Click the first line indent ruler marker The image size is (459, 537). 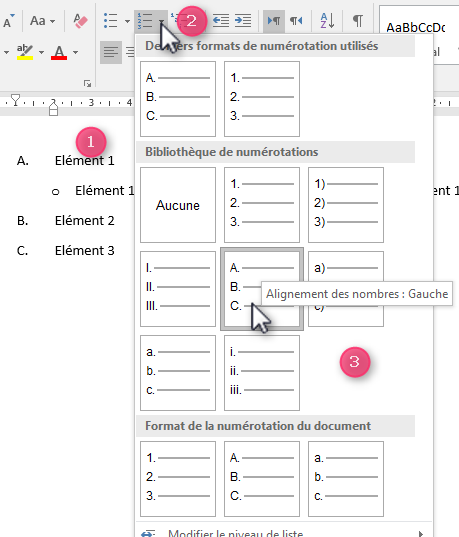(15, 100)
